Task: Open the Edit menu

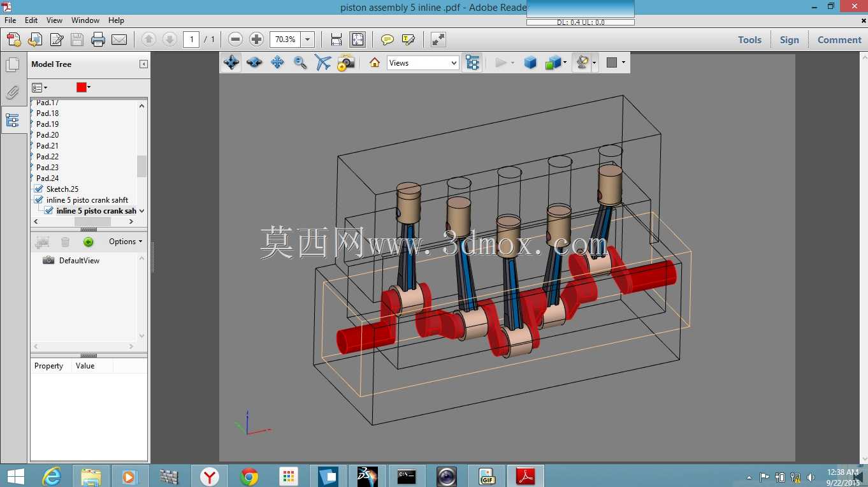Action: pos(31,20)
